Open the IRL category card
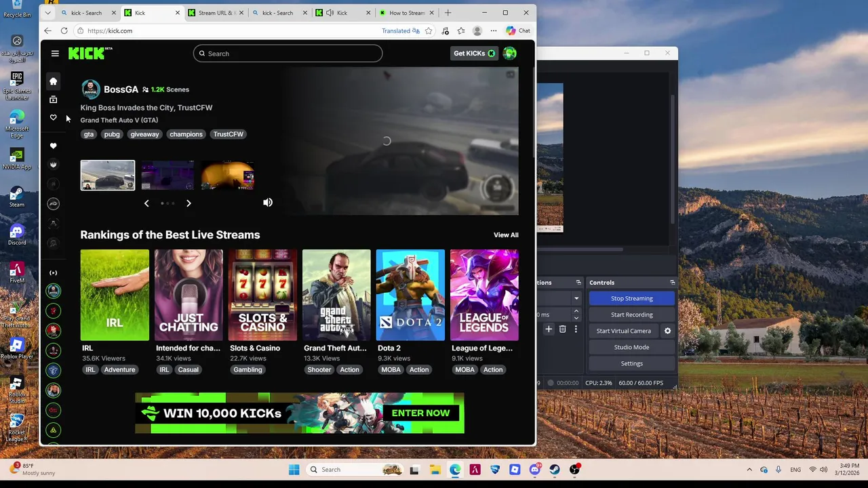Viewport: 868px width, 488px height. click(115, 295)
